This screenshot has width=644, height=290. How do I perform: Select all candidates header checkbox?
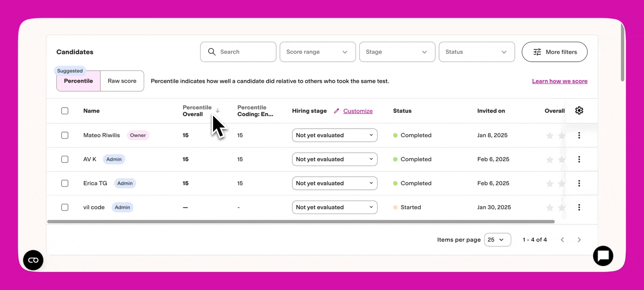65,111
